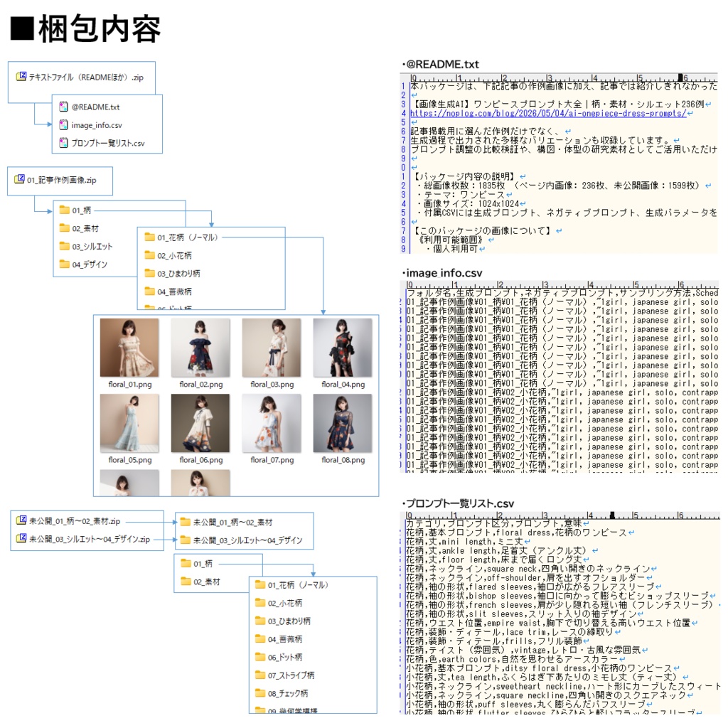The height and width of the screenshot is (728, 728).
Task: Select the floral_06.png thumbnail
Action: [200, 423]
